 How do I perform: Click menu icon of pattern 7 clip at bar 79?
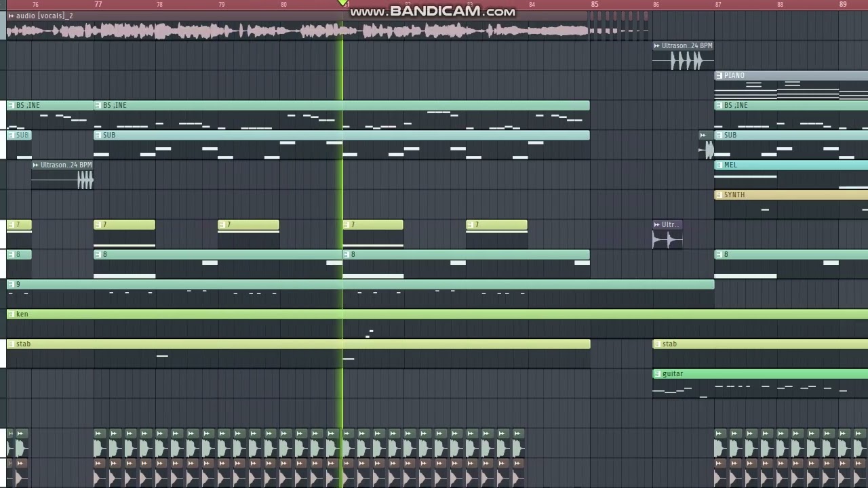(222, 224)
